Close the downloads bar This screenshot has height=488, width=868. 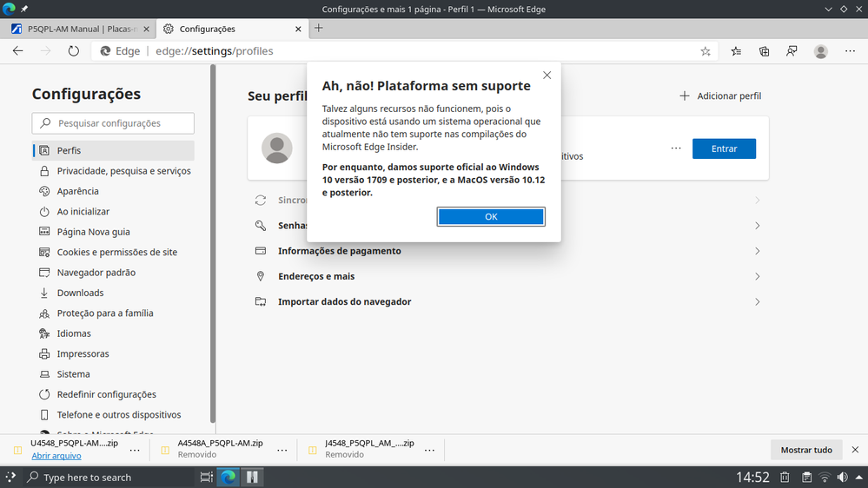(x=855, y=450)
